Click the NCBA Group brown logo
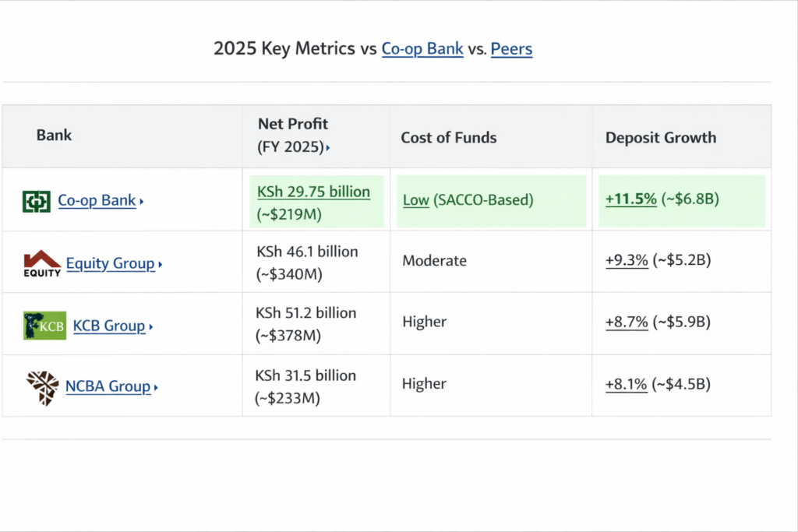This screenshot has height=532, width=798. coord(41,387)
